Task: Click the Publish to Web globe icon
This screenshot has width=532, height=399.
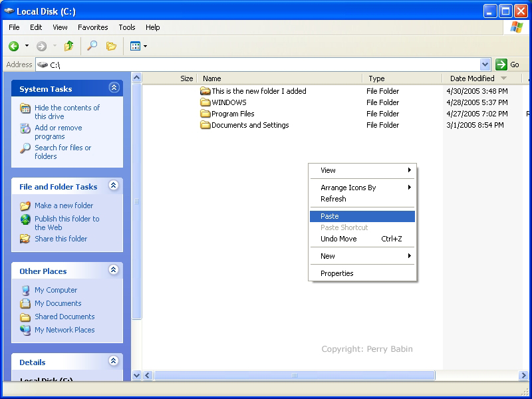Action: coord(25,219)
